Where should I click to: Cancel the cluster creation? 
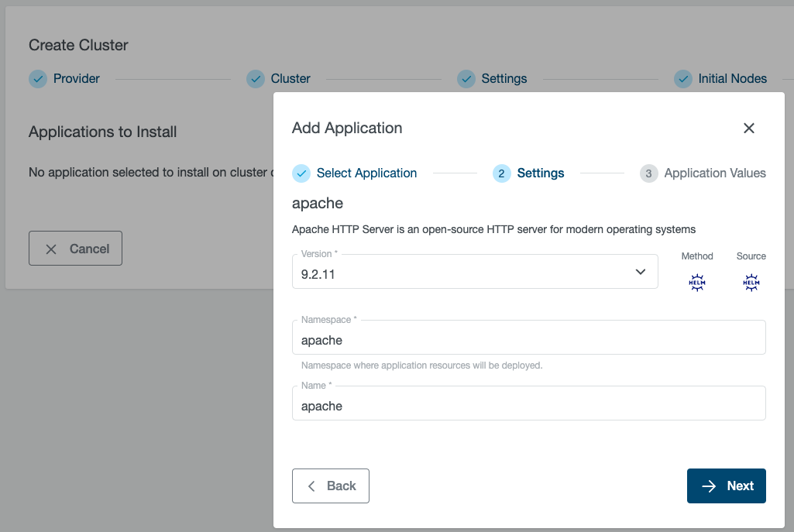pyautogui.click(x=75, y=248)
